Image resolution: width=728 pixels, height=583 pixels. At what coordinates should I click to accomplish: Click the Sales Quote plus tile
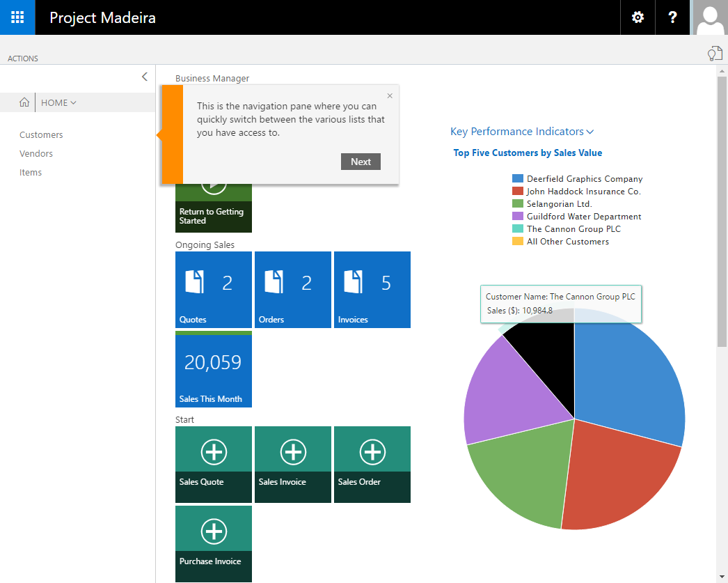[214, 464]
